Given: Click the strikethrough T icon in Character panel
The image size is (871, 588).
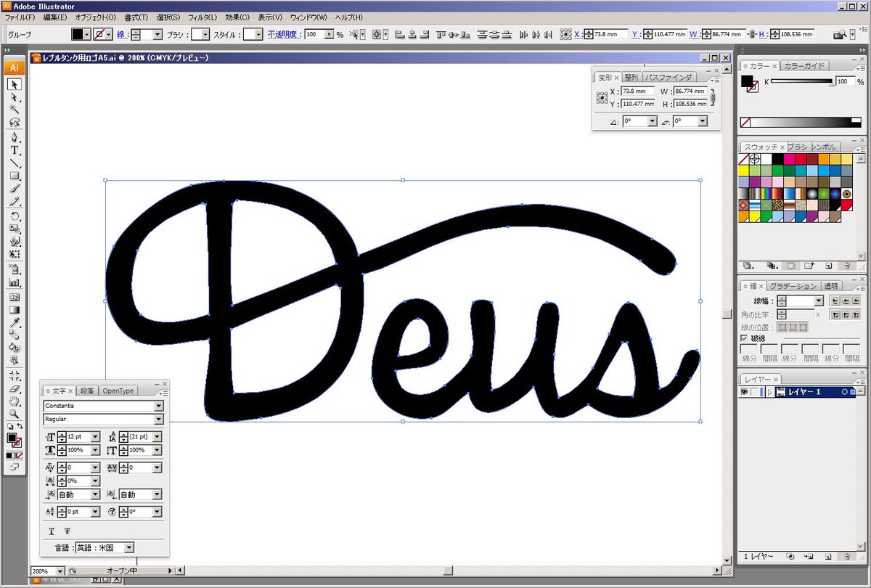Looking at the screenshot, I should pos(67,531).
